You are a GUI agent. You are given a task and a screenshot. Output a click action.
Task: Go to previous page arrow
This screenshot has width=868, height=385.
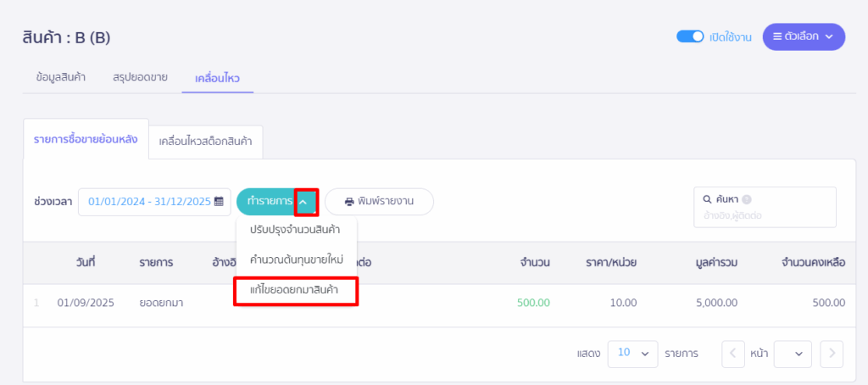733,354
